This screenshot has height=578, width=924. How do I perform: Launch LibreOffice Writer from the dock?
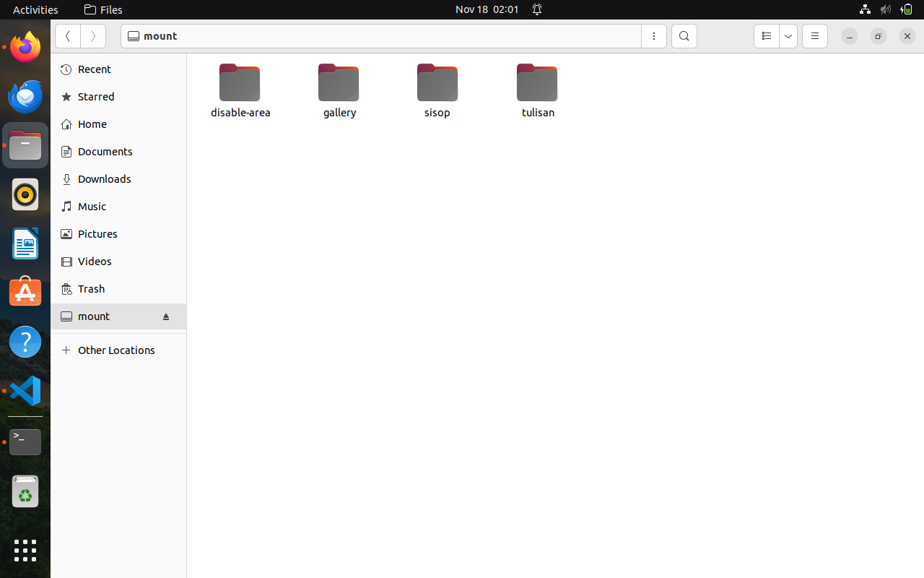(25, 243)
